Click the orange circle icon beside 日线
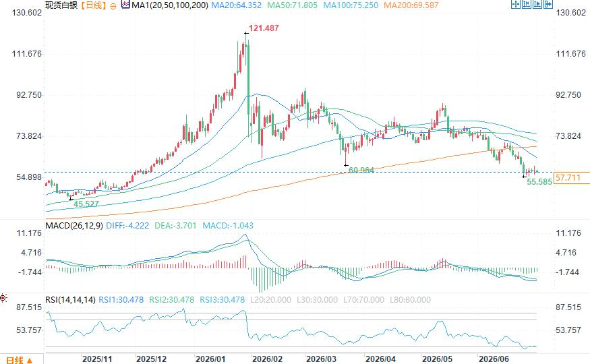Viewport: 590px width, 364px height. point(113,6)
